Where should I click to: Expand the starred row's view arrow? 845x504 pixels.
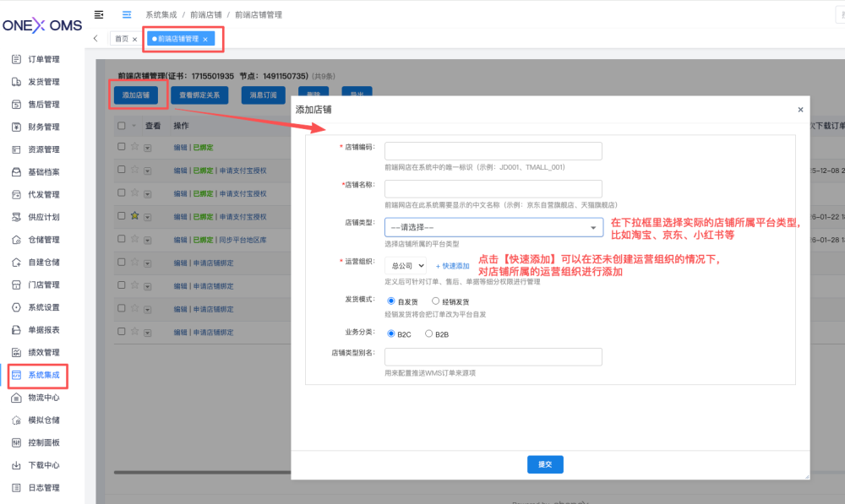pos(148,218)
